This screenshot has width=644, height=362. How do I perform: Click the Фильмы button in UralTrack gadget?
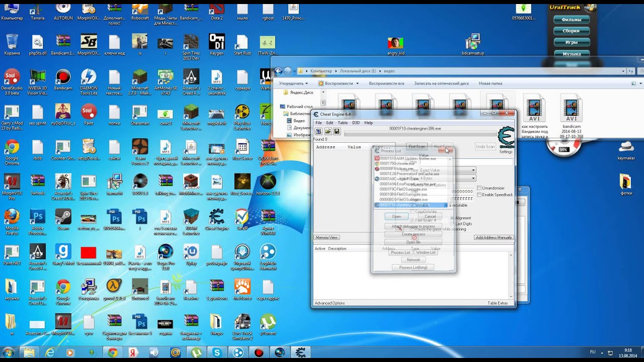pyautogui.click(x=572, y=20)
